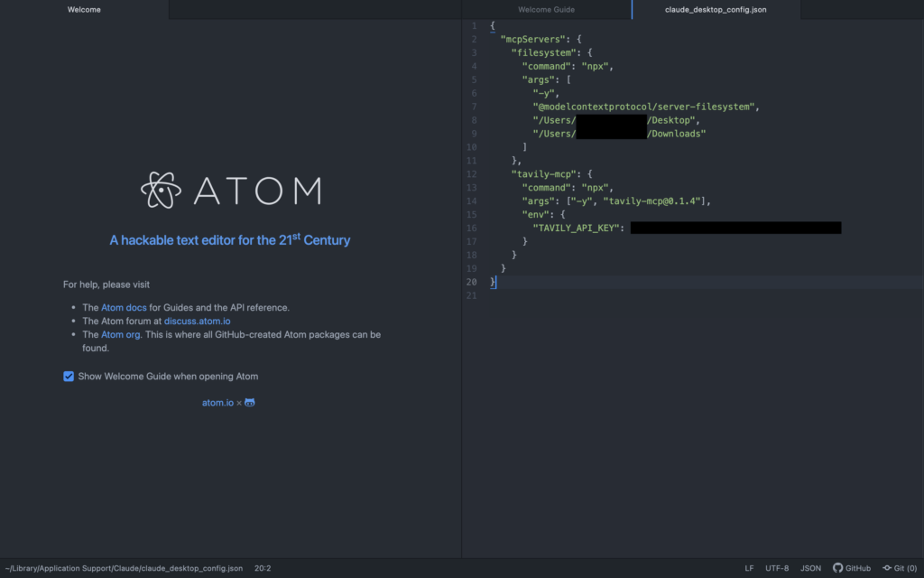Click the "args" key on line 5
The width and height of the screenshot is (924, 578).
(538, 79)
